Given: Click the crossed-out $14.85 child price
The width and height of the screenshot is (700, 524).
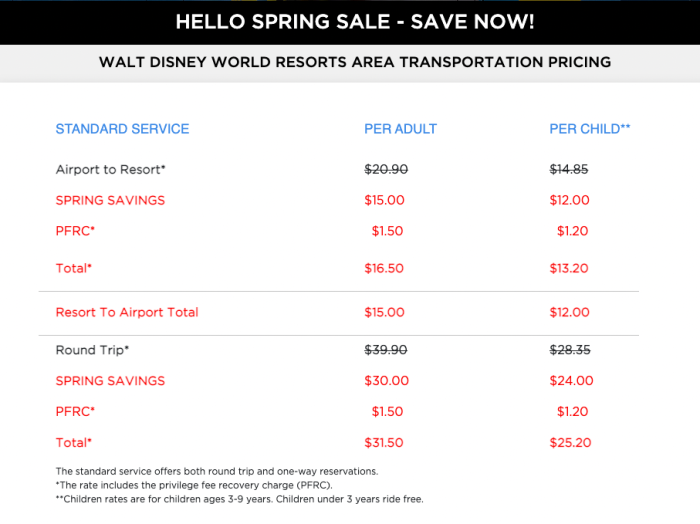Looking at the screenshot, I should tap(569, 170).
